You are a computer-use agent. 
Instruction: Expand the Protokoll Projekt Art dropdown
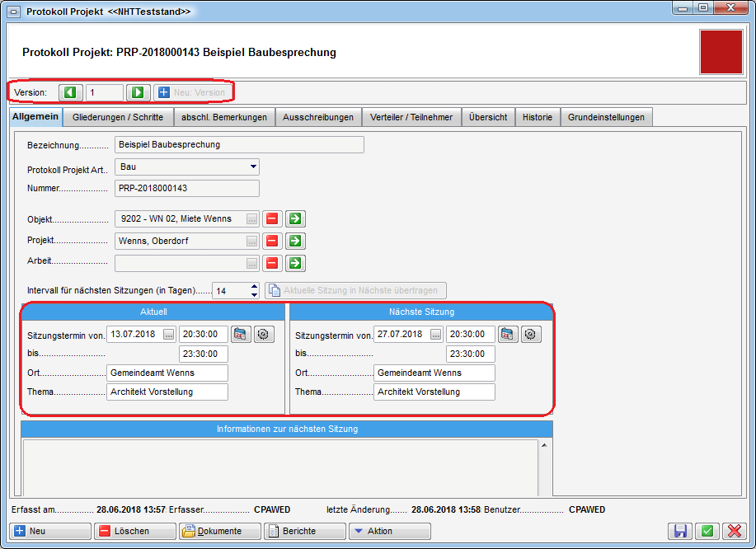point(253,167)
